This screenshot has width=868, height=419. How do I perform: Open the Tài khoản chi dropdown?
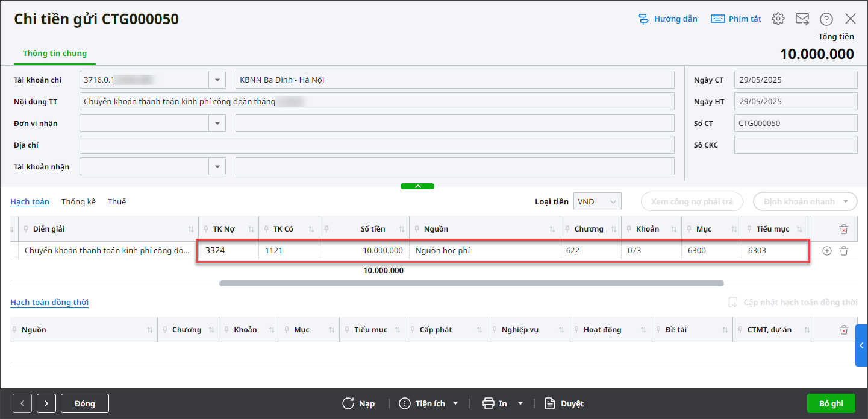pyautogui.click(x=217, y=80)
